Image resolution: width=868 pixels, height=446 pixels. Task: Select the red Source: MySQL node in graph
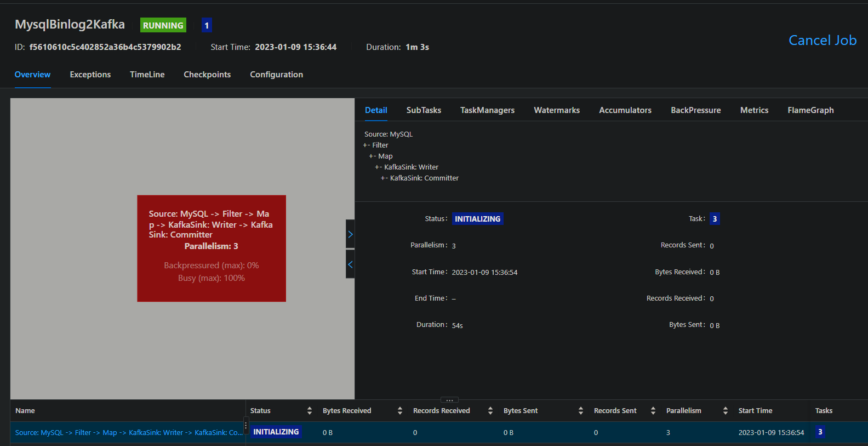tap(212, 249)
